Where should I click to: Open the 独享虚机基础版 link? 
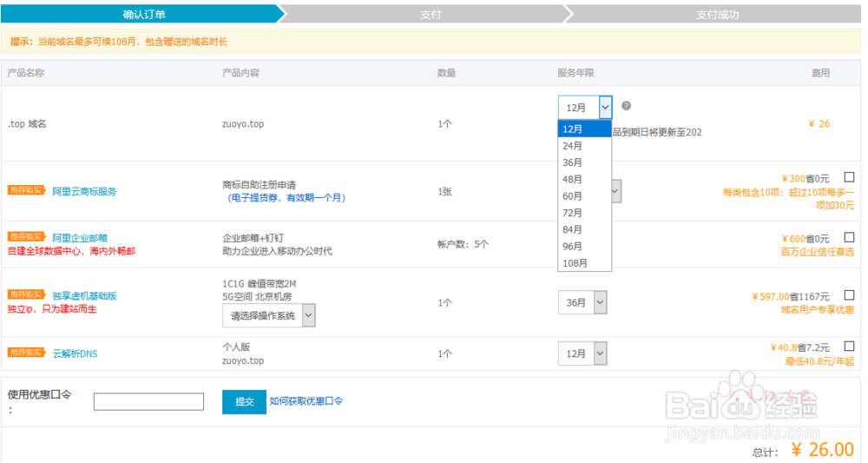[84, 295]
